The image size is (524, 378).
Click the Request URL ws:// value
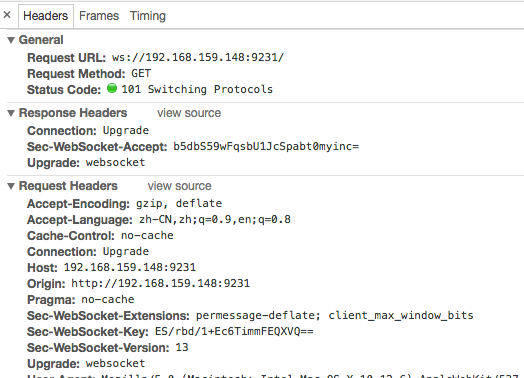click(x=198, y=57)
